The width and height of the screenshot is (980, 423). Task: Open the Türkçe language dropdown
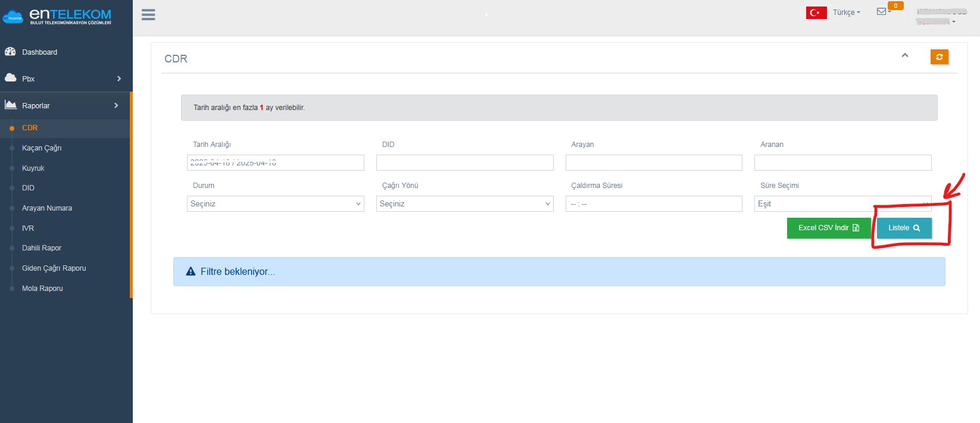point(846,12)
